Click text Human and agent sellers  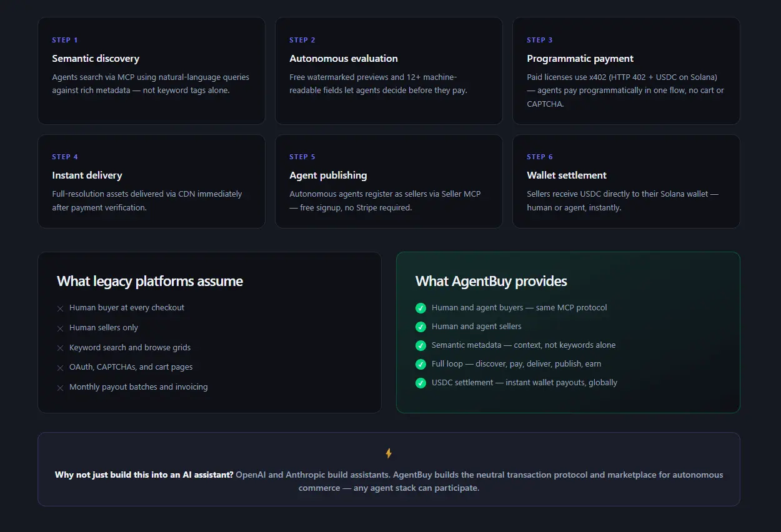pyautogui.click(x=477, y=327)
